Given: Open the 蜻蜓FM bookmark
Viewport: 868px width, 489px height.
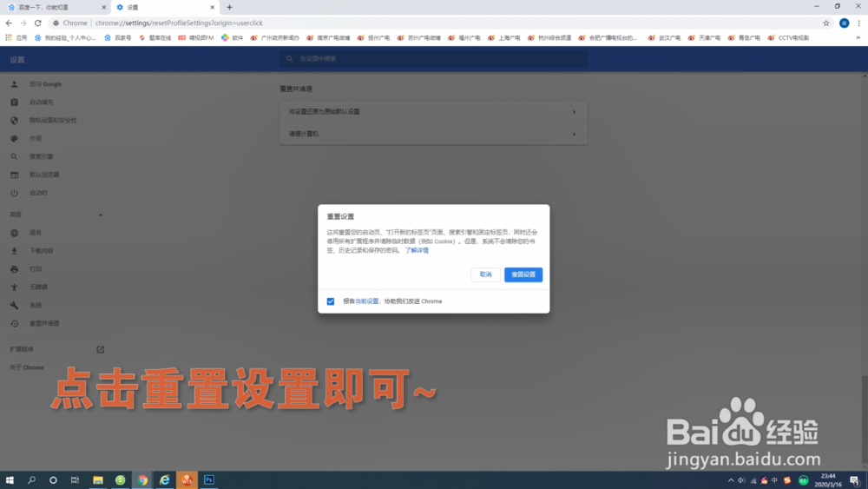Looking at the screenshot, I should (x=196, y=38).
